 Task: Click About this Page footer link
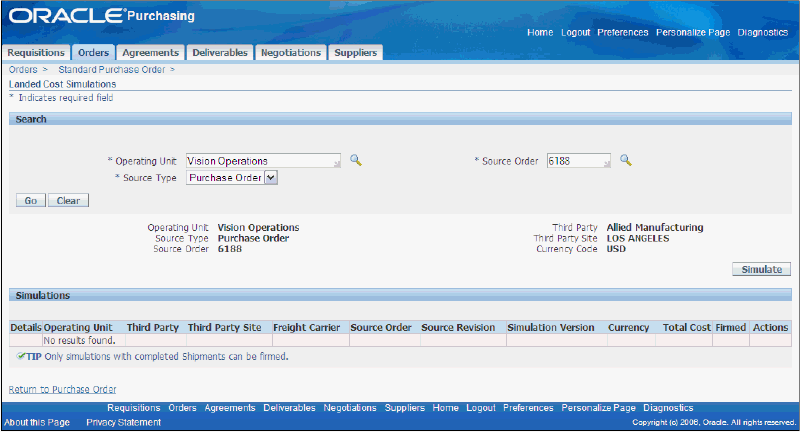coord(37,422)
